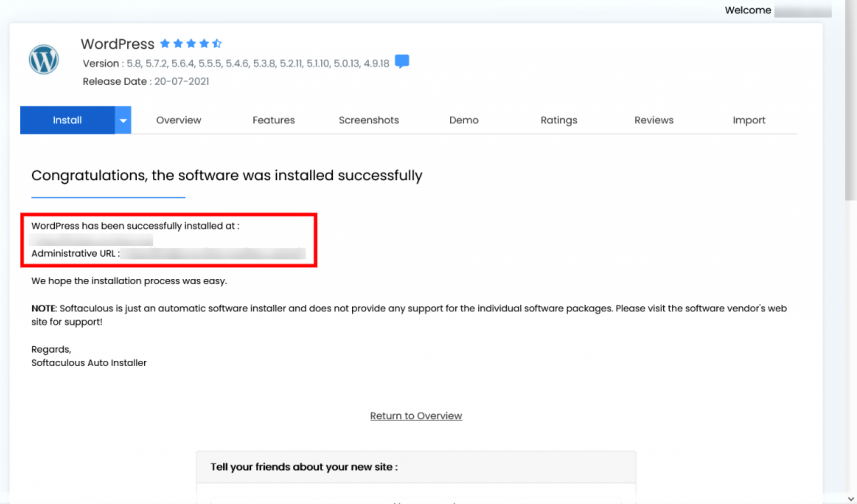Viewport: 857px width, 504px height.
Task: Select the Demo tab
Action: pyautogui.click(x=464, y=120)
